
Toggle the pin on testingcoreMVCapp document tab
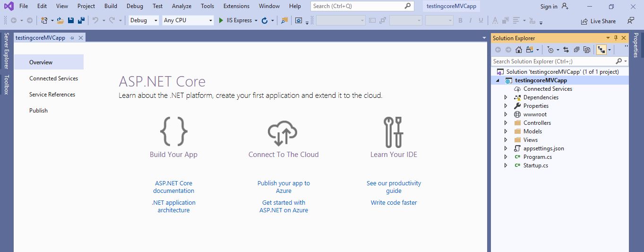(72, 38)
